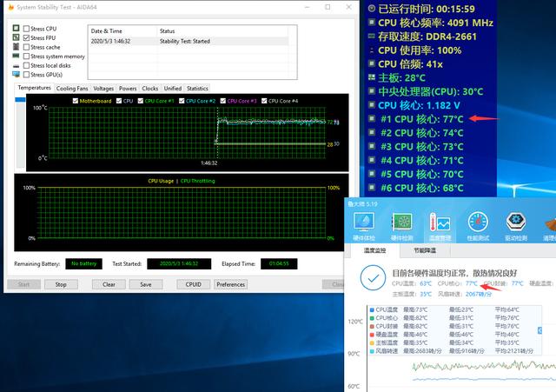The height and width of the screenshot is (392, 556).
Task: Switch to the Cooling Fans tab
Action: point(72,89)
